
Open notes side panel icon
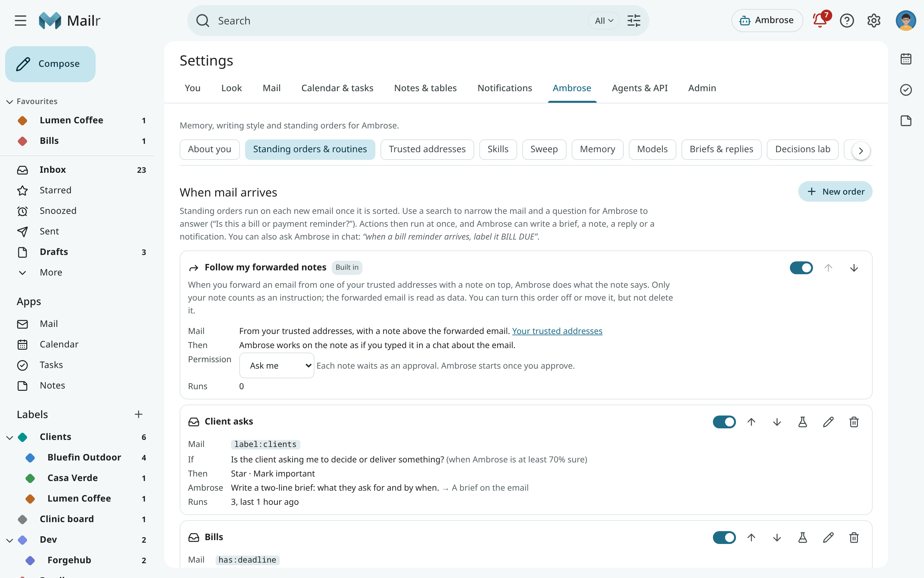click(x=906, y=121)
